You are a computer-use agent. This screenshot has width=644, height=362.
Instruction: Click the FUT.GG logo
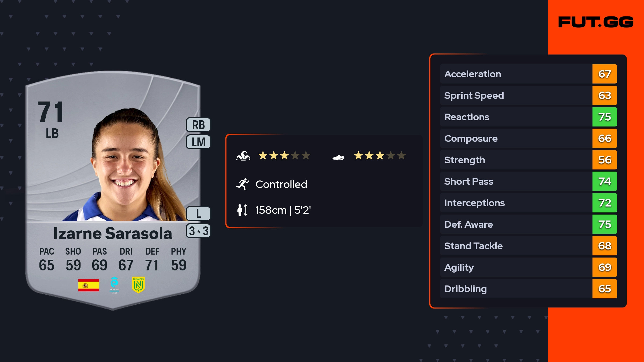[596, 22]
